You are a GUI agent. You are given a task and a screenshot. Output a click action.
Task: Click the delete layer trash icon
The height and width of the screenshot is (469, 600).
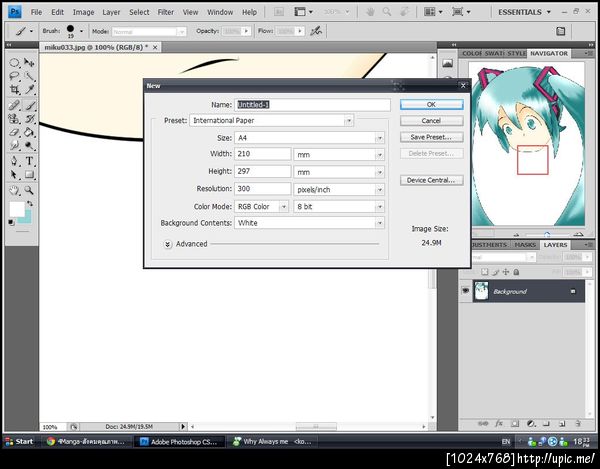click(x=578, y=423)
